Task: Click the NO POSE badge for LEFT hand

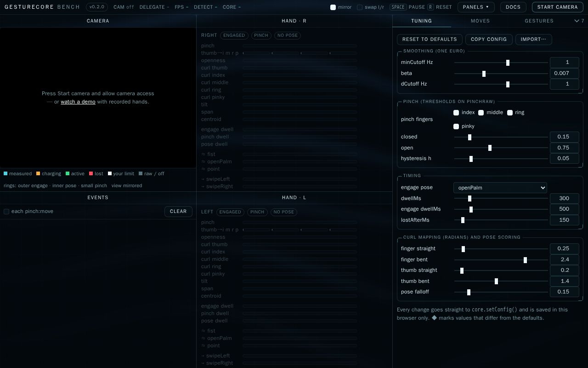Action: 284,212
